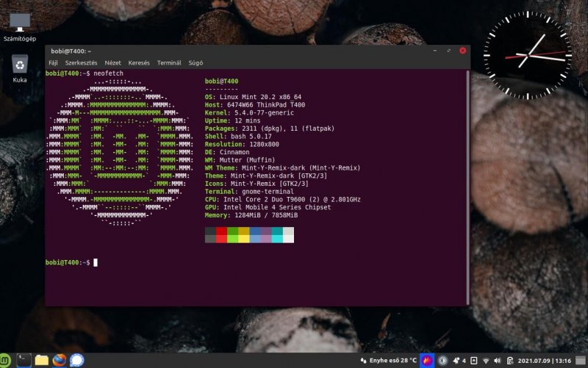Open the Keresés menu
Viewport: 588px width, 368px height.
pyautogui.click(x=139, y=63)
